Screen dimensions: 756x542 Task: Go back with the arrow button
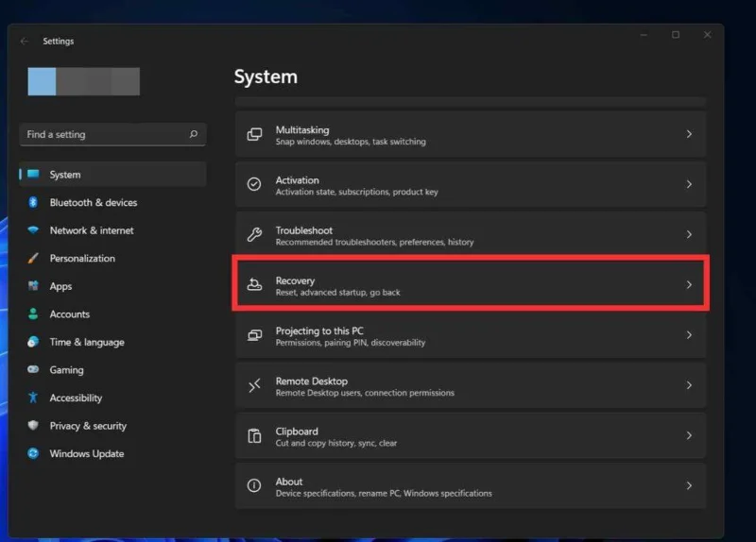25,42
